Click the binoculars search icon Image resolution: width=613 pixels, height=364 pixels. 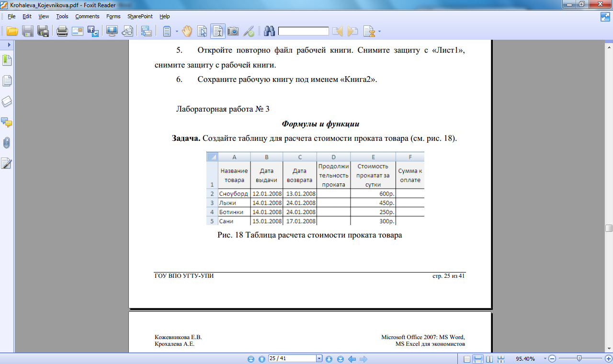[x=270, y=32]
